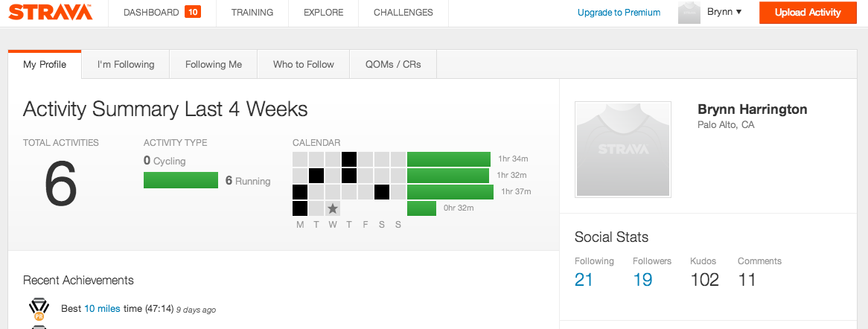This screenshot has height=329, width=868.
Task: Open the Brynn account dropdown menu
Action: (724, 12)
